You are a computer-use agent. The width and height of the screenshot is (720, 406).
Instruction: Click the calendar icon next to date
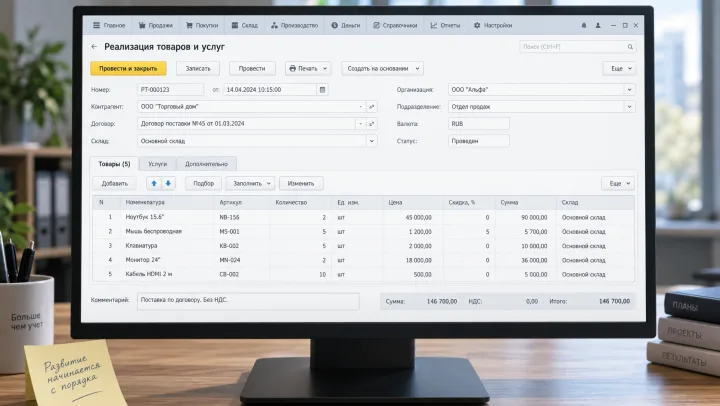pos(322,90)
